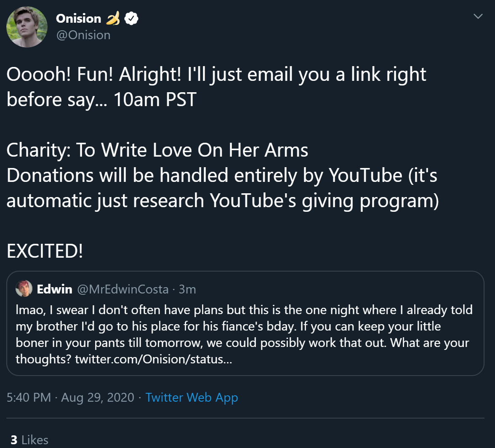Open the @Onision handle
Viewport: 495px width, 448px height.
pos(83,35)
